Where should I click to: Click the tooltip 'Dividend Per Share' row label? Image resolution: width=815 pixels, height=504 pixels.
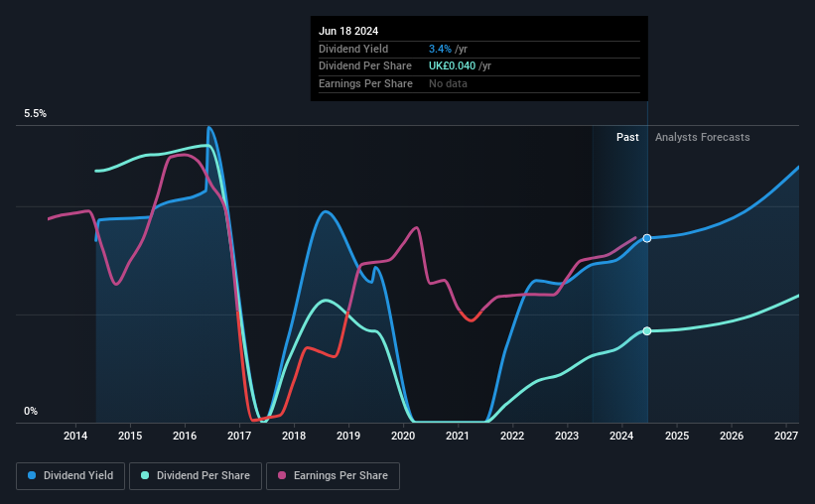tap(365, 66)
